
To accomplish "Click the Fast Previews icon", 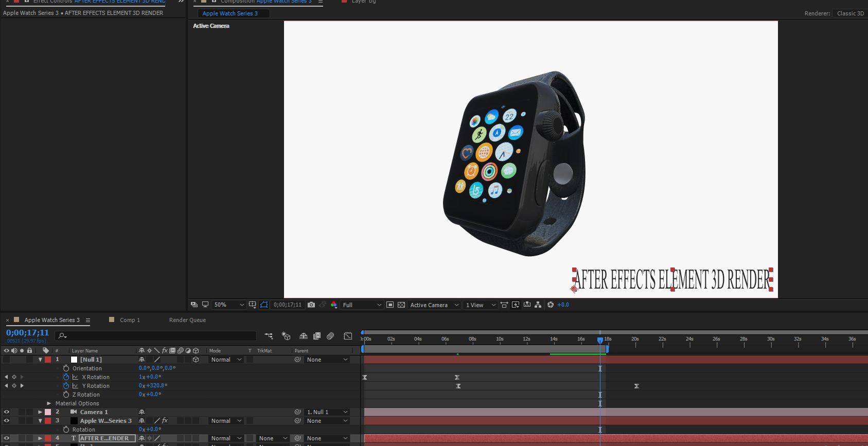I will pos(516,305).
